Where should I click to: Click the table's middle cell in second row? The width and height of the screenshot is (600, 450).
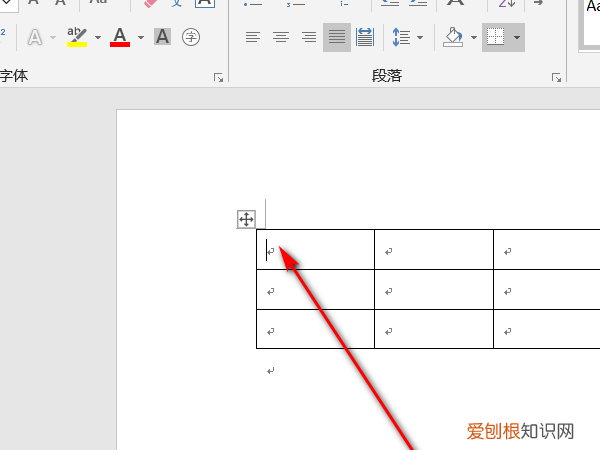coord(434,290)
